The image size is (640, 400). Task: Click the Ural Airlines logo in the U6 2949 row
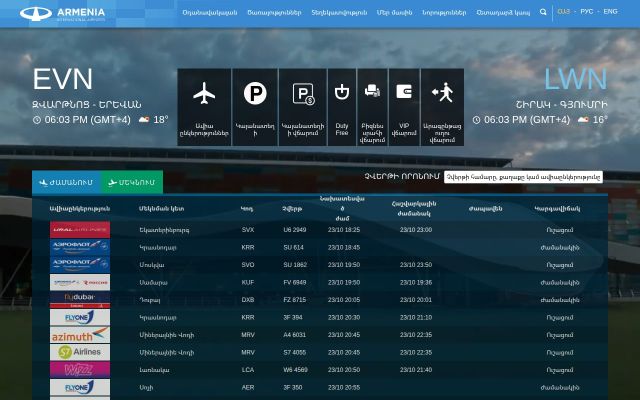(x=80, y=230)
